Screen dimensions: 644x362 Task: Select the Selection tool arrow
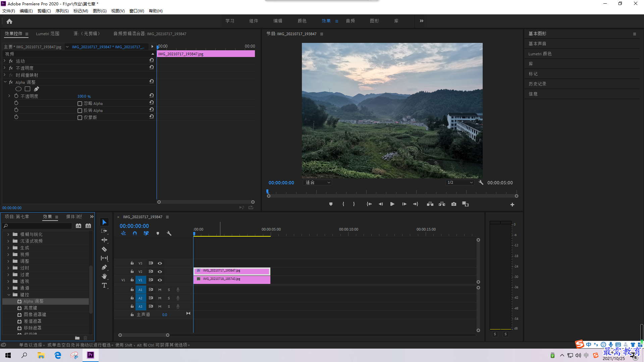104,222
